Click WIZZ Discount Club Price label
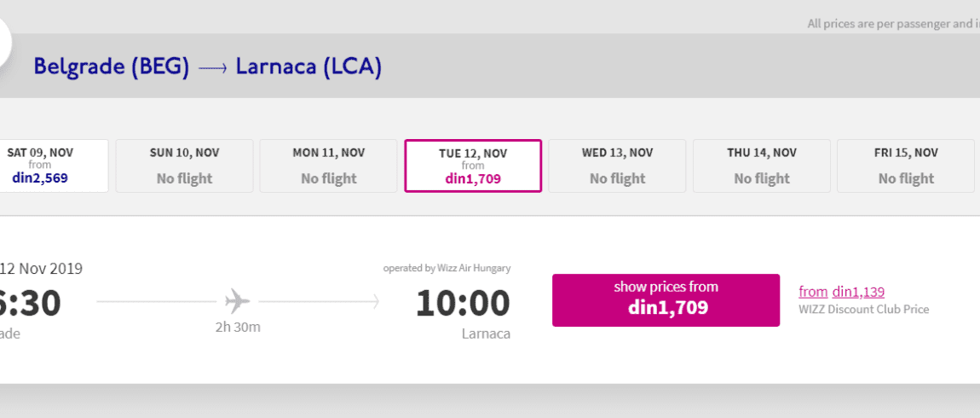Image resolution: width=980 pixels, height=418 pixels. coord(864,309)
